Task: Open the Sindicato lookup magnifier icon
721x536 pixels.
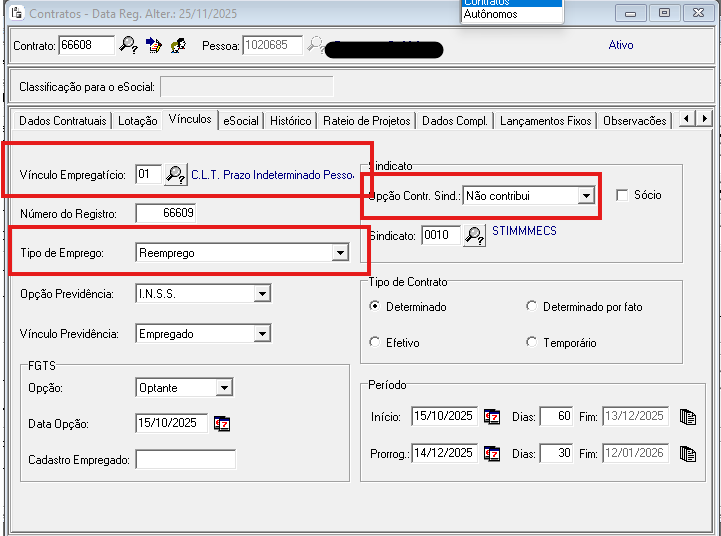Action: 474,235
